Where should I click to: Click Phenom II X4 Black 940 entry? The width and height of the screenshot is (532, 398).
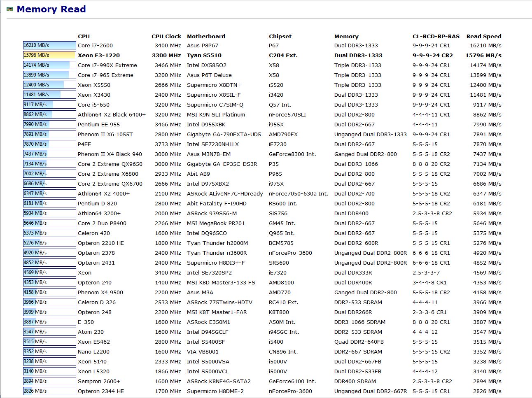pos(110,154)
